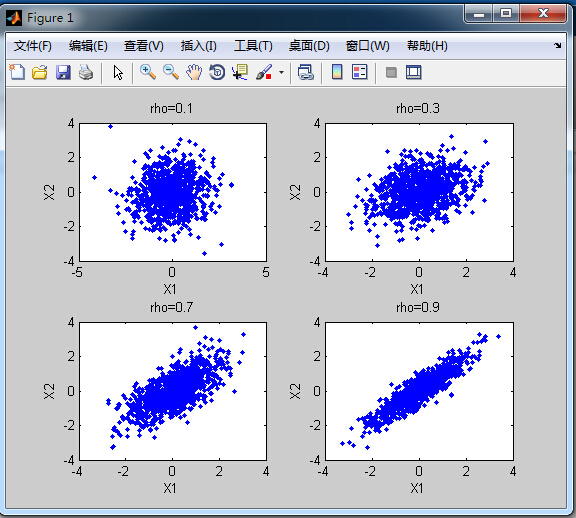Viewport: 576px width, 518px height.
Task: Click the dock figure arrow in menu bar
Action: [558, 46]
